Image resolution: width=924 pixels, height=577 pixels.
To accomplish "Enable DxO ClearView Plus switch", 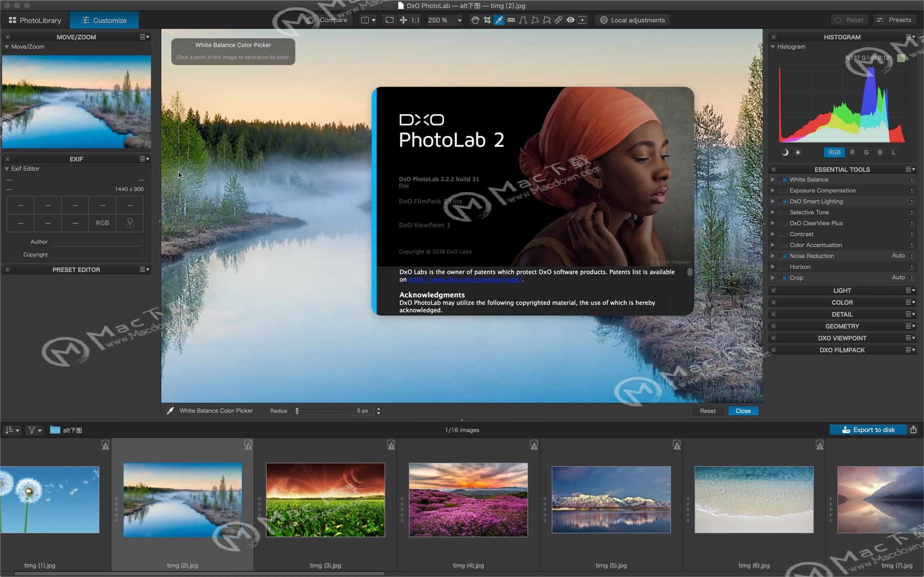I will pyautogui.click(x=784, y=223).
